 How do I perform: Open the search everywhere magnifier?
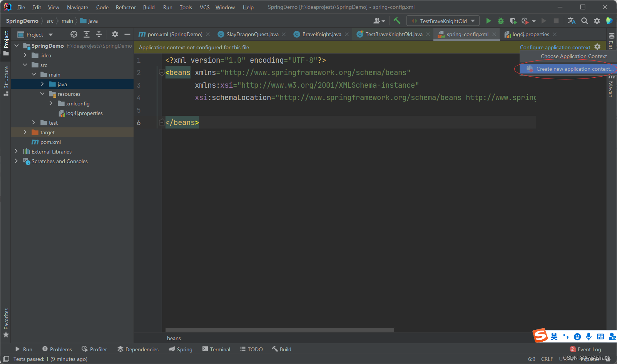(x=584, y=21)
